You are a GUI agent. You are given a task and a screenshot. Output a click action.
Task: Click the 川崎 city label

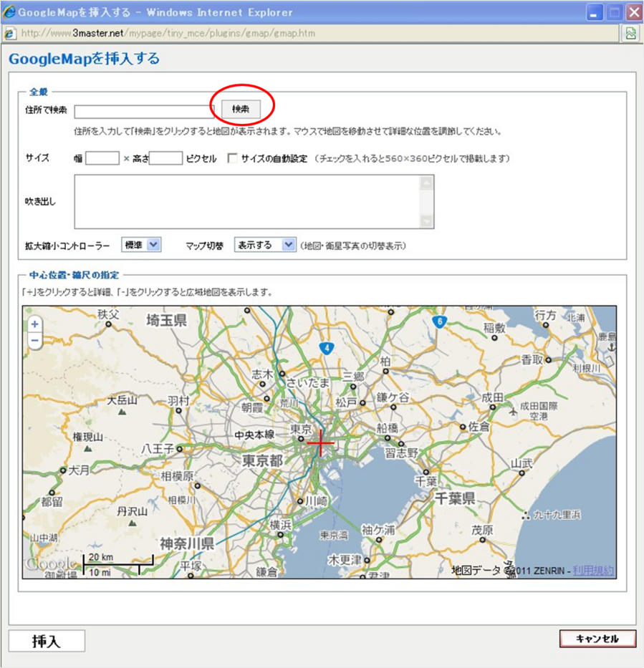pyautogui.click(x=316, y=501)
